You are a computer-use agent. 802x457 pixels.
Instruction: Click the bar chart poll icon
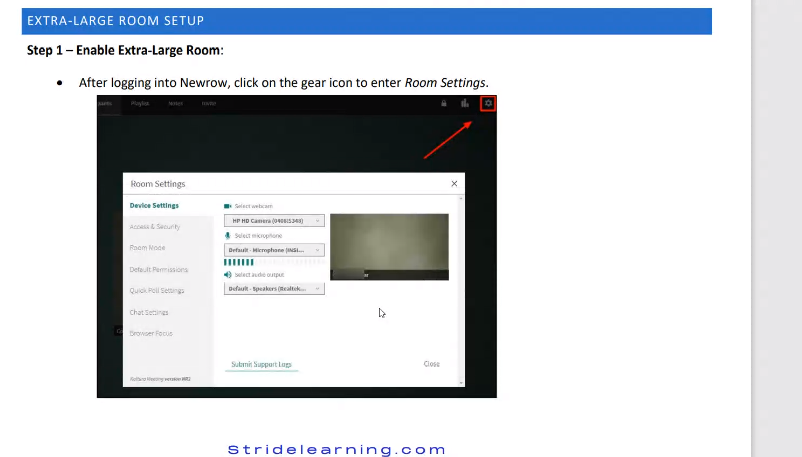point(464,103)
